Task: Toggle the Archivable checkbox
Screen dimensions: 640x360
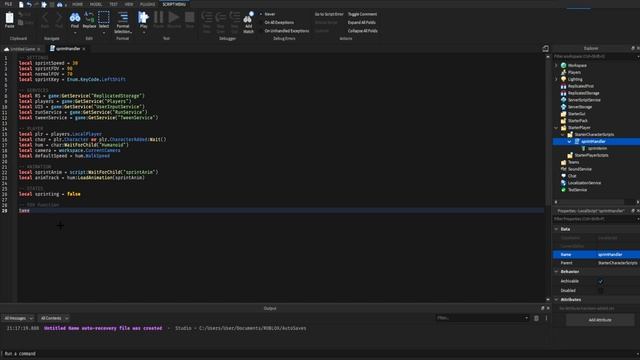Action: coord(600,281)
